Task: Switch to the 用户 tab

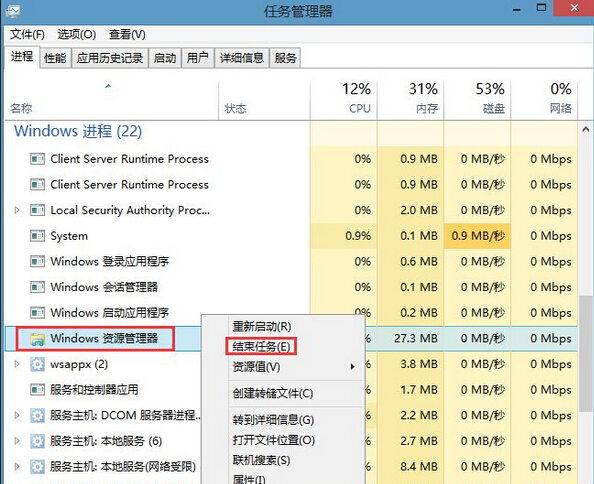Action: tap(198, 58)
